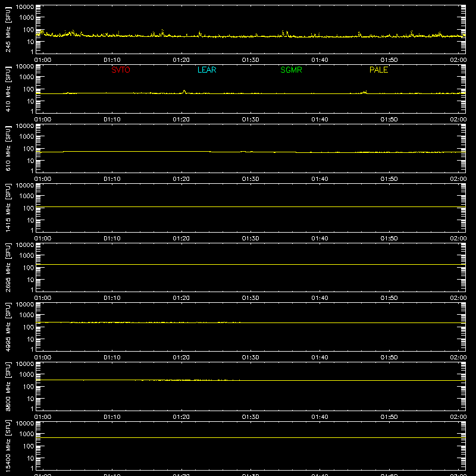Screen dimensions: 476x476
Task: Select 02:00 tick under the 4995 MHz plot
Action: click(458, 358)
